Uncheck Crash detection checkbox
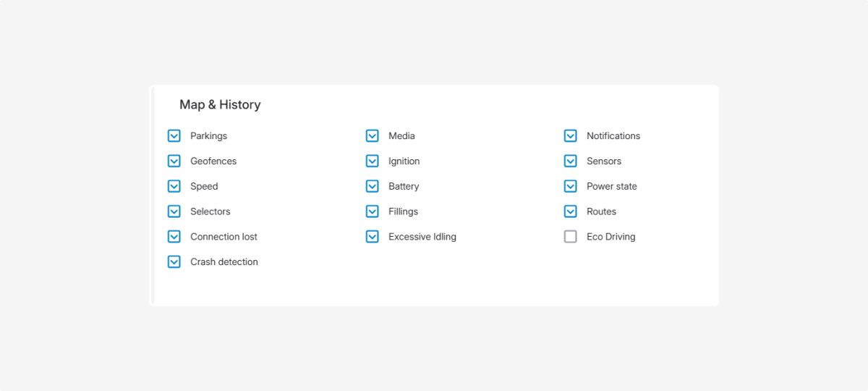868x391 pixels. pos(174,262)
